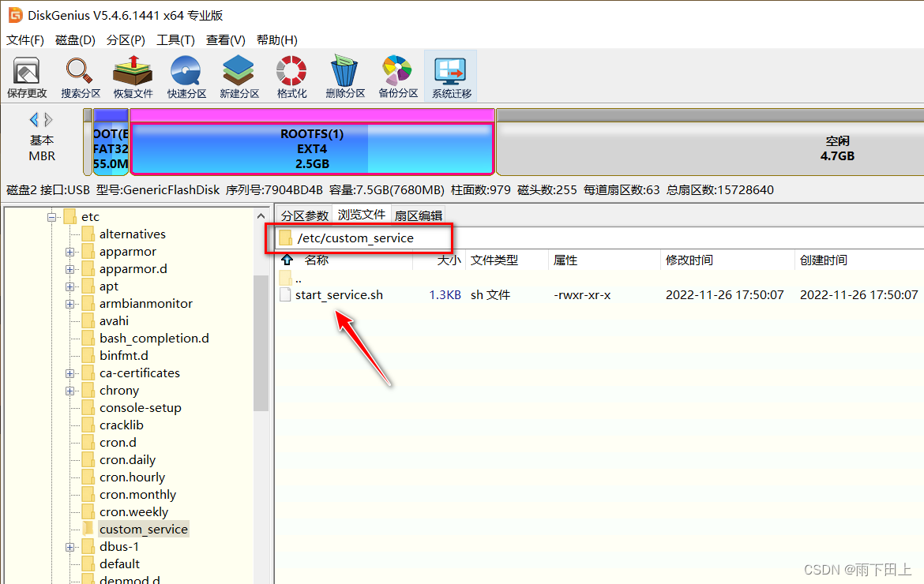
Task: Start the System Migration (系统迁移) tool
Action: [451, 77]
